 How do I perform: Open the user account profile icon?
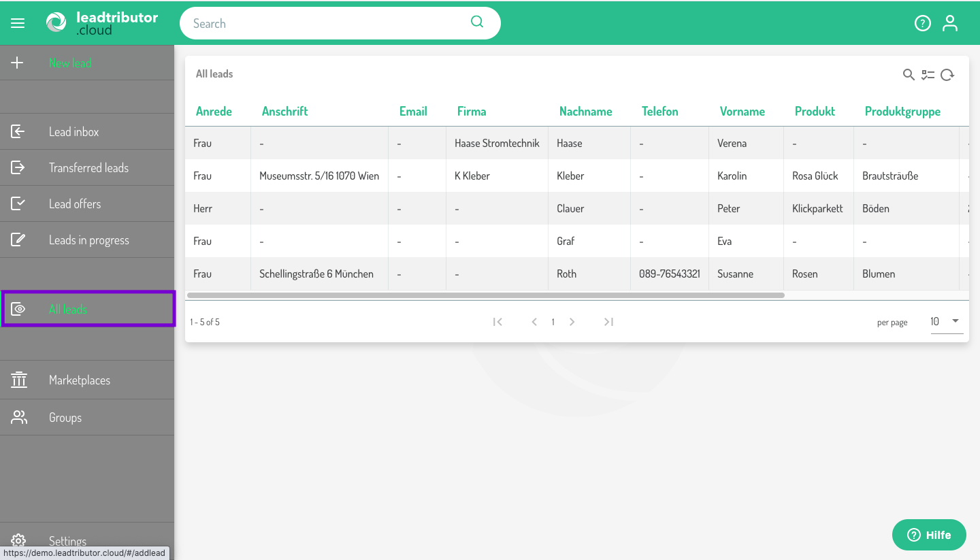pos(950,23)
